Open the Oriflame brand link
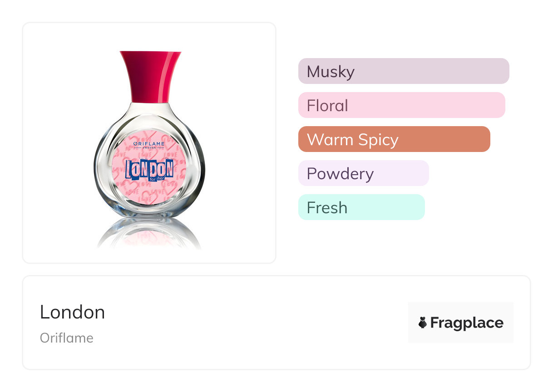The image size is (553, 392). coord(67,338)
